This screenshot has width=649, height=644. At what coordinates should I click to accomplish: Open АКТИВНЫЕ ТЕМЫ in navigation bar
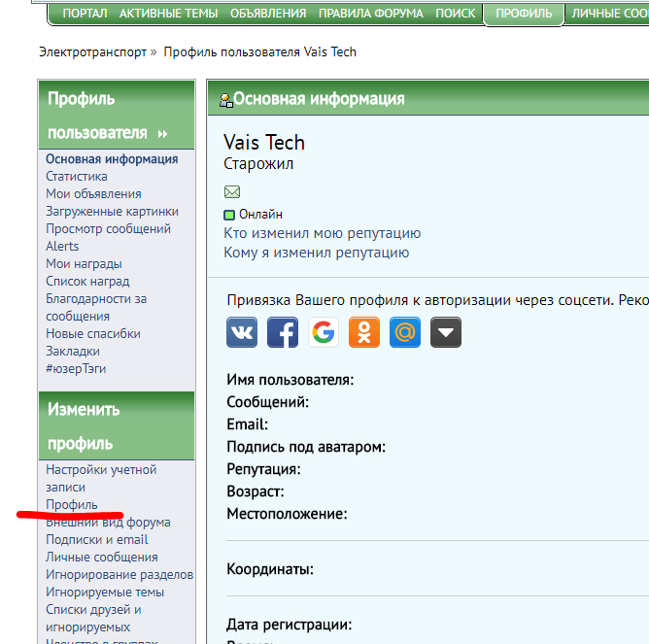[x=169, y=14]
